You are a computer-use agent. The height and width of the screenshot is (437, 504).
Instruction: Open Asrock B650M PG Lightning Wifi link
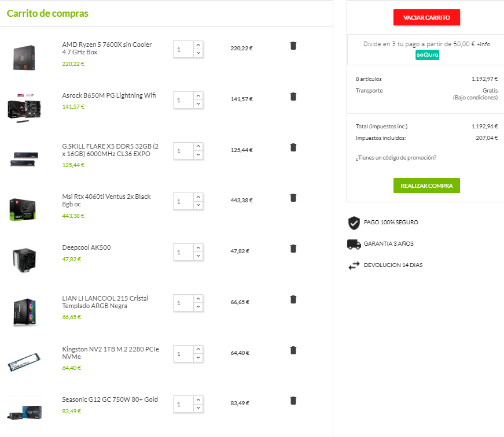(109, 95)
